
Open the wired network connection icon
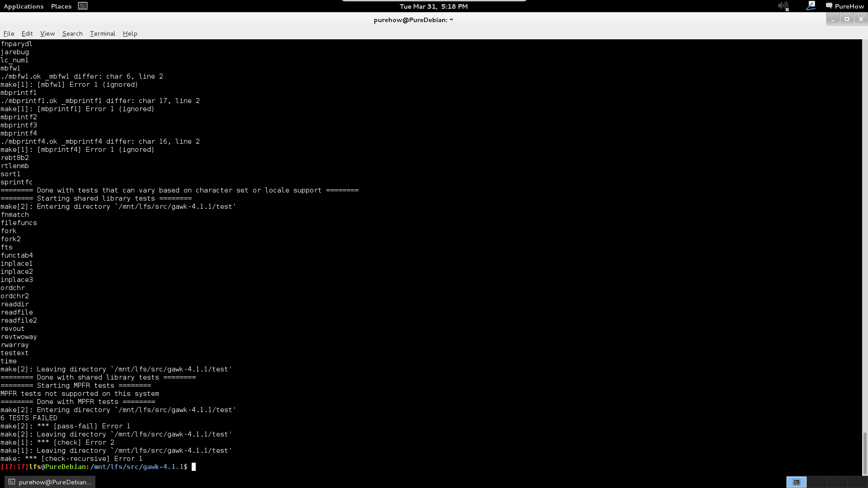(811, 6)
